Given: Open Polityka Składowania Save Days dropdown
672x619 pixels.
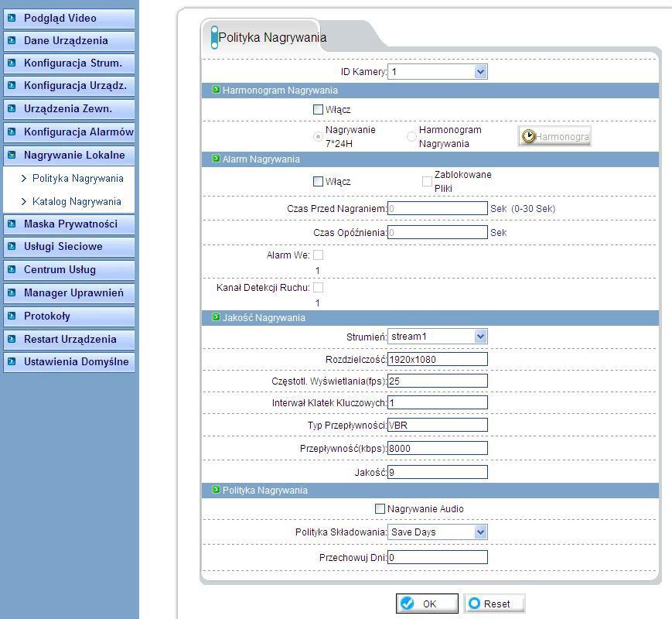Looking at the screenshot, I should click(437, 532).
